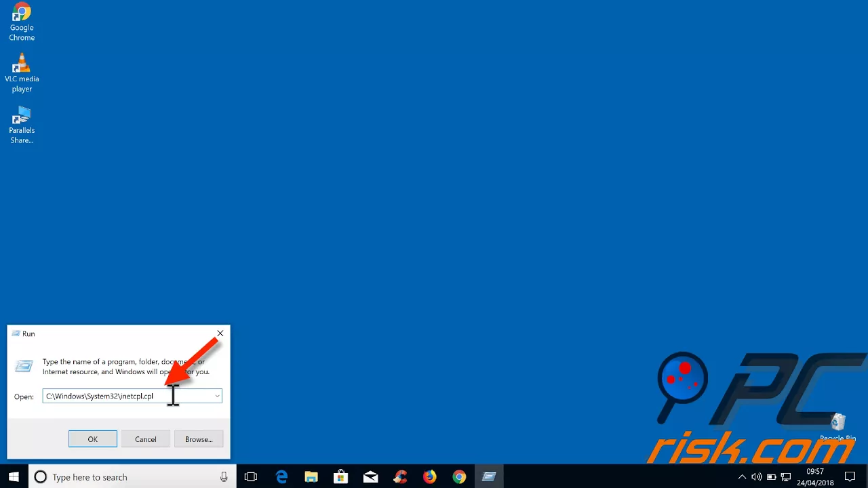Image resolution: width=868 pixels, height=488 pixels.
Task: Cancel the Run dialog
Action: click(146, 439)
